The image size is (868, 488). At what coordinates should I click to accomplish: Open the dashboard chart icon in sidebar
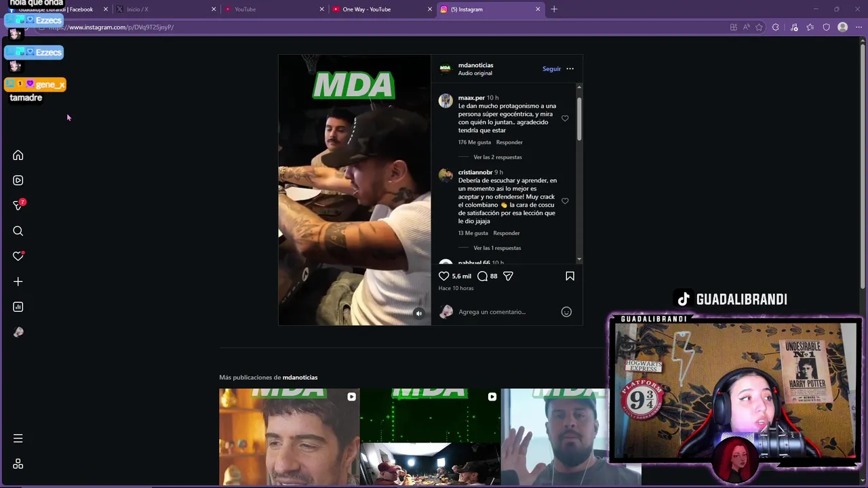pyautogui.click(x=18, y=307)
